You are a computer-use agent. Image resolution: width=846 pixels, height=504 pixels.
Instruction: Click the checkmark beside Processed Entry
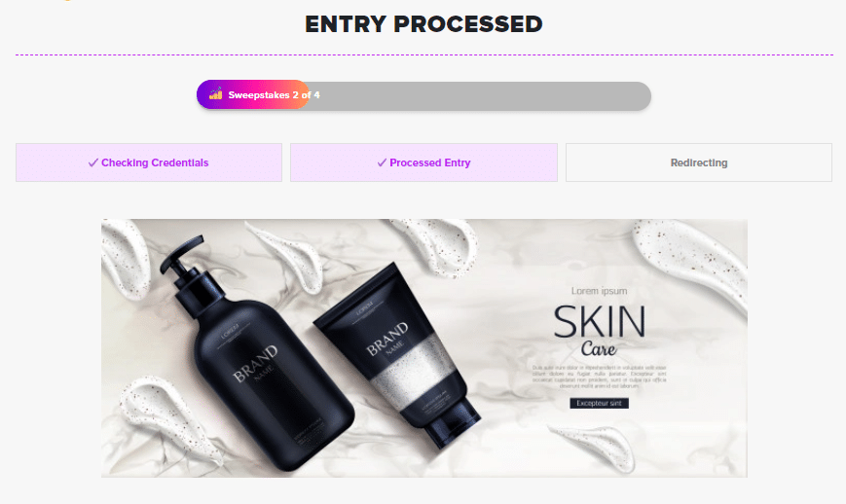[x=382, y=162]
